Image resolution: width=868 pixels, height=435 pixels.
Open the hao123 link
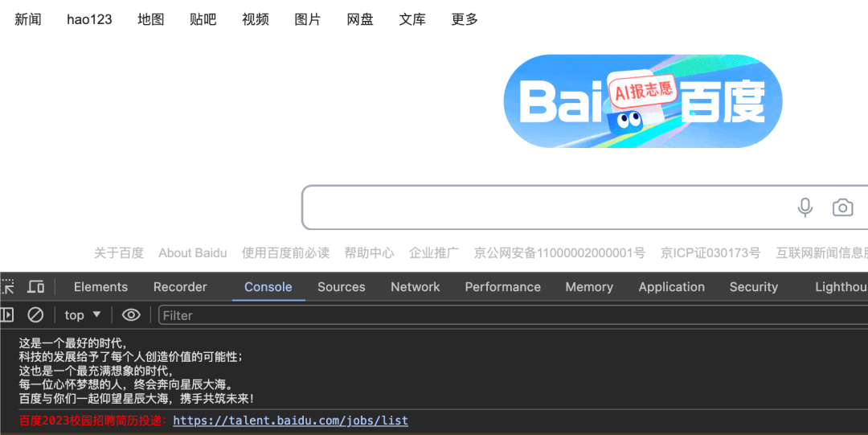click(89, 19)
